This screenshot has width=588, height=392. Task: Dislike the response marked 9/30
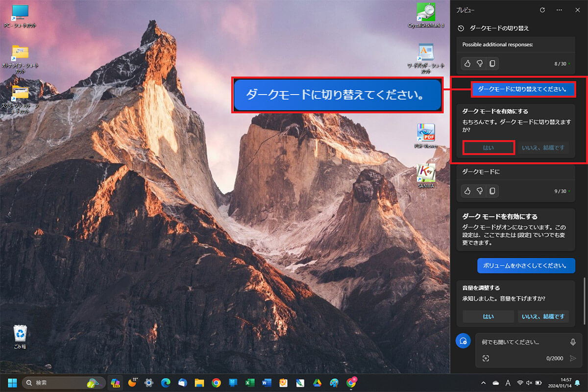click(480, 191)
